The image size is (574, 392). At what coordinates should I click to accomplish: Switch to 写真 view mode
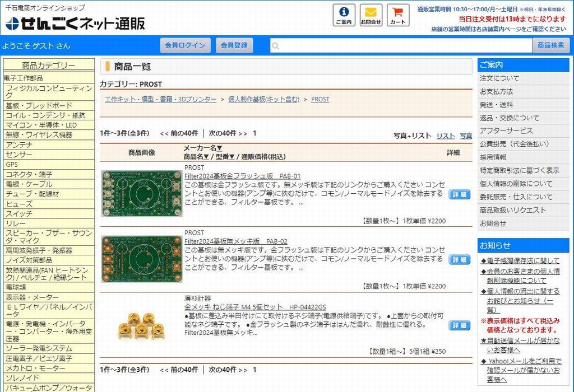pyautogui.click(x=466, y=136)
